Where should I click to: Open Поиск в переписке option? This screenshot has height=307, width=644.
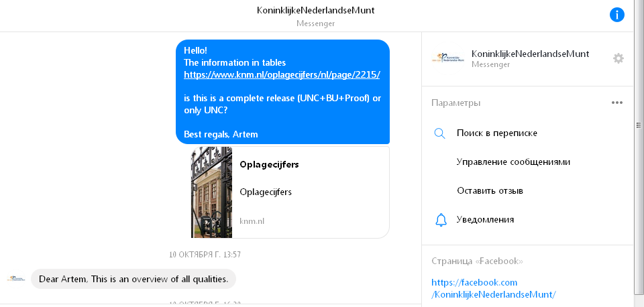click(x=496, y=133)
